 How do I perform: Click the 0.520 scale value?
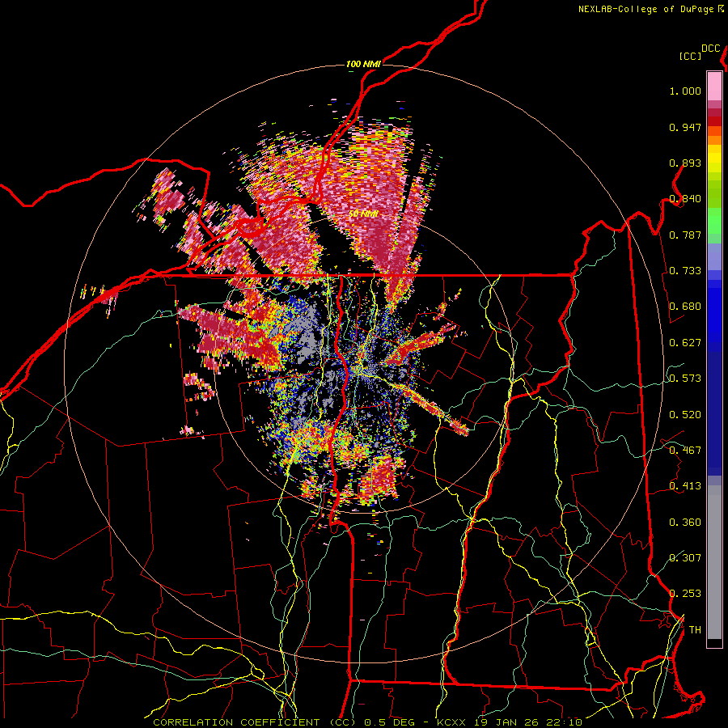tap(685, 415)
